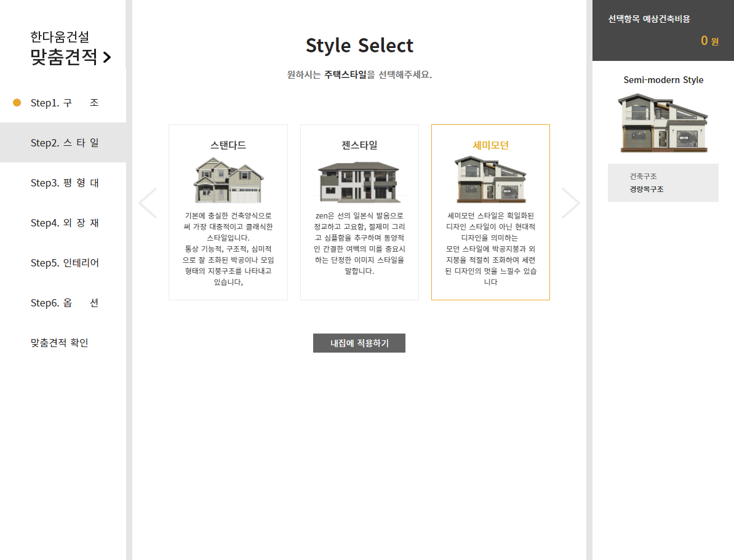Click the Semi-modern Style preview in summary panel

click(x=663, y=123)
